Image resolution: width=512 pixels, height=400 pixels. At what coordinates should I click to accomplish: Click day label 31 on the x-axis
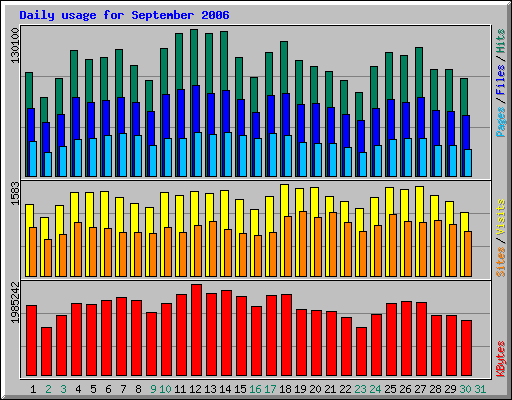point(480,389)
